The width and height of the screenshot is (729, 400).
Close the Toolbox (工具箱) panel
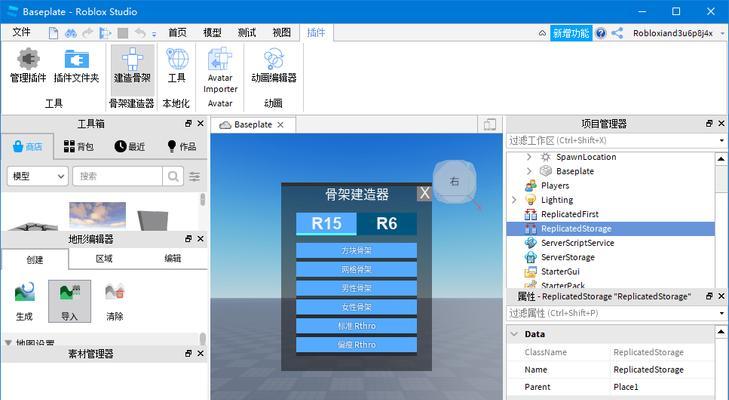(x=200, y=124)
